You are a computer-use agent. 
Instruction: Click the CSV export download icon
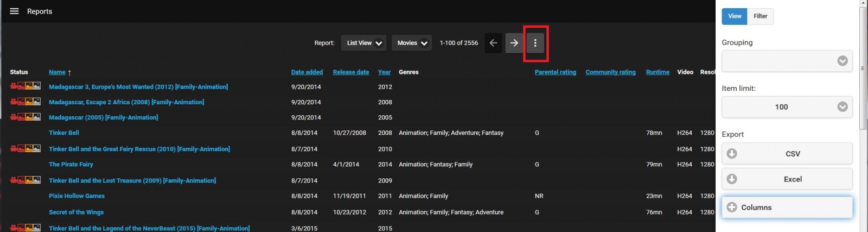tap(732, 154)
